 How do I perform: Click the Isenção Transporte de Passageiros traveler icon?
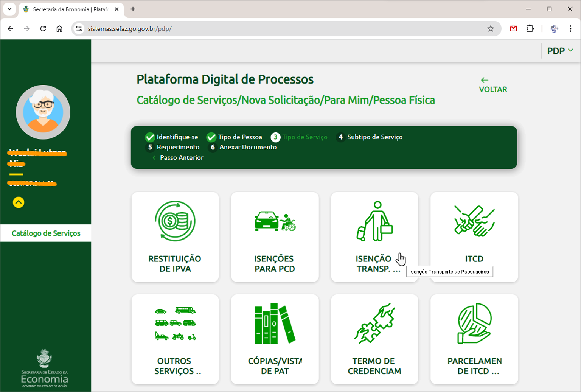pos(374,221)
